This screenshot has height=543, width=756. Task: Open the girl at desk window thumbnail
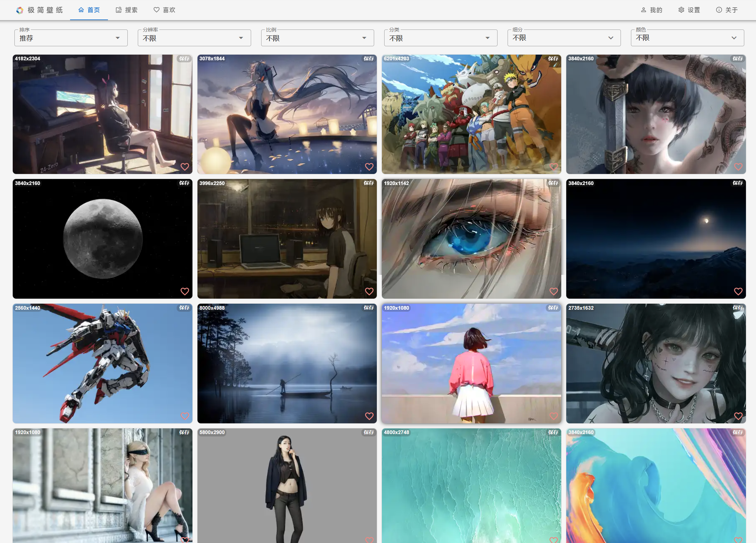click(103, 114)
